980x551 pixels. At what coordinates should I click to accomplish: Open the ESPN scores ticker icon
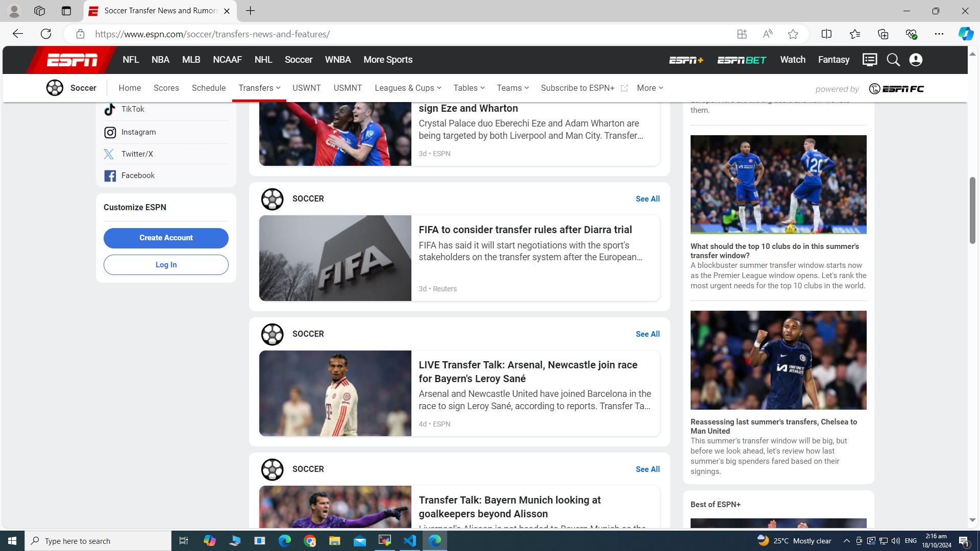(870, 60)
